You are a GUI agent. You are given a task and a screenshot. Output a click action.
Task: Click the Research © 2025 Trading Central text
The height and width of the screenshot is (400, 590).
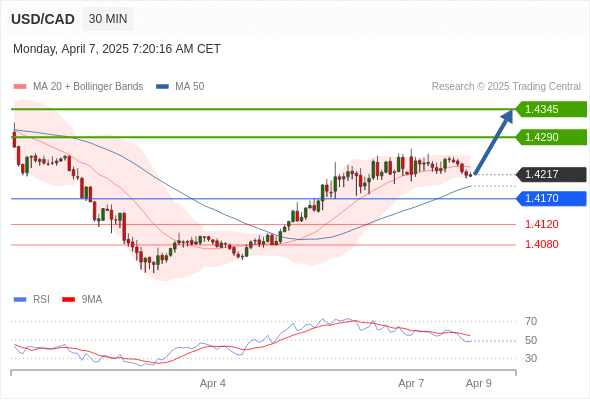pyautogui.click(x=506, y=87)
